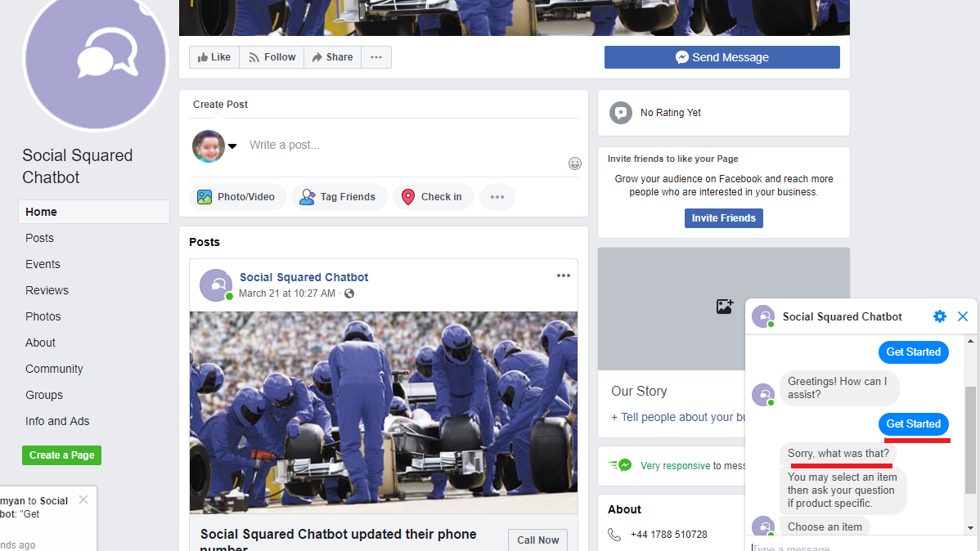Dismiss the notification popup at bottom left
Image resolution: width=980 pixels, height=551 pixels.
coord(83,499)
